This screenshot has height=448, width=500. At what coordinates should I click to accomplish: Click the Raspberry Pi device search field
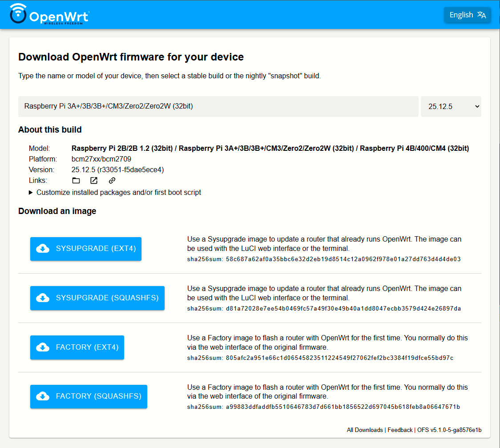(x=218, y=106)
